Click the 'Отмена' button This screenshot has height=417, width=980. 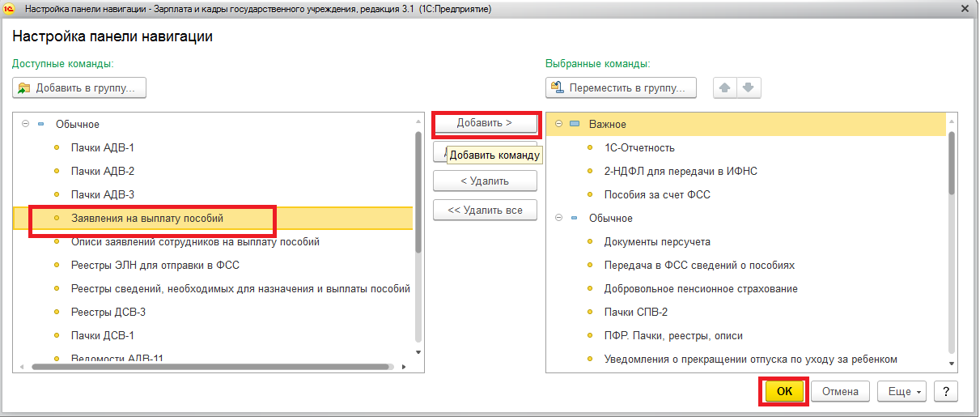[840, 391]
